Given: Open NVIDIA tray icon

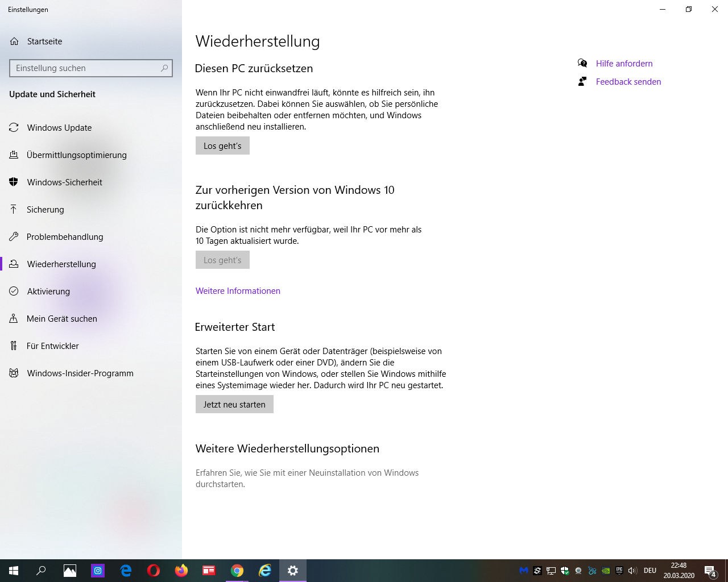Looking at the screenshot, I should click(x=606, y=571).
